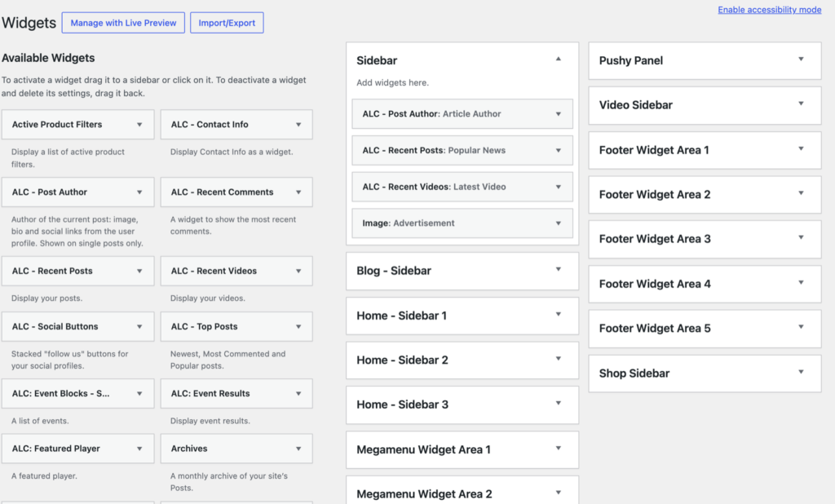
Task: Click the Available Widgets heading
Action: (x=48, y=58)
